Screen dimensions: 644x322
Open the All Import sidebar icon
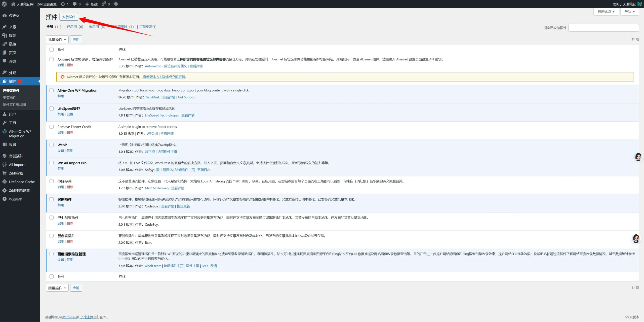tap(5, 165)
